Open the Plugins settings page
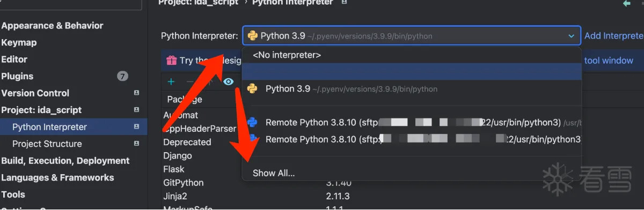This screenshot has height=210, width=644. [x=17, y=76]
